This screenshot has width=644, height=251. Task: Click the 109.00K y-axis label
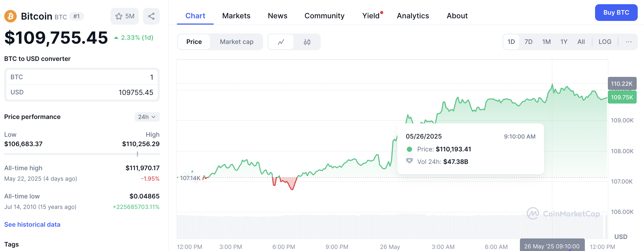[x=622, y=120]
